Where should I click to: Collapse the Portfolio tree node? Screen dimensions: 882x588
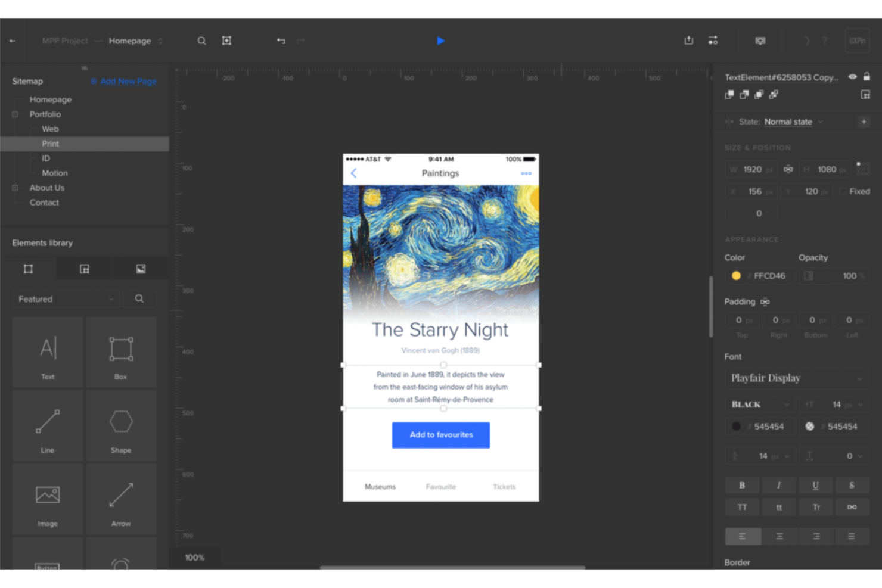(x=15, y=114)
